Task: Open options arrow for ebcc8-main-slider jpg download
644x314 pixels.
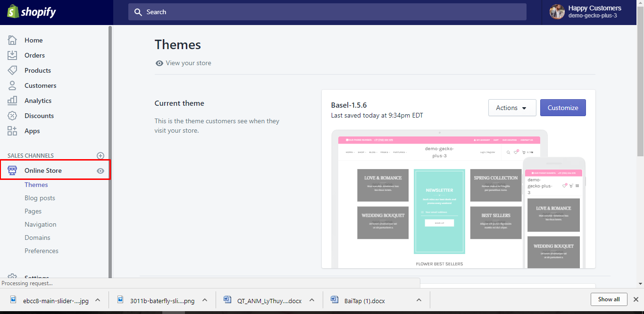Action: pos(98,300)
